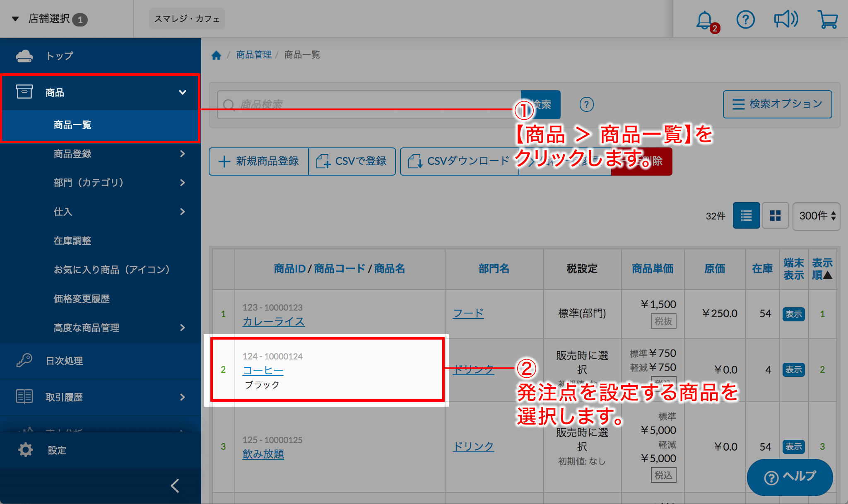Viewport: 848px width, 504px height.
Task: Open the 店舗選択 dropdown
Action: pyautogui.click(x=50, y=19)
